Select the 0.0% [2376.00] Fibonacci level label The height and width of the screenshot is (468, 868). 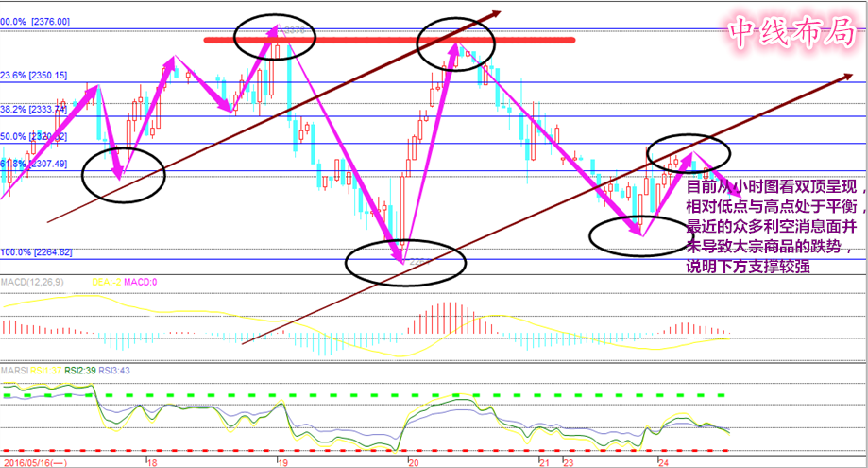(x=35, y=22)
